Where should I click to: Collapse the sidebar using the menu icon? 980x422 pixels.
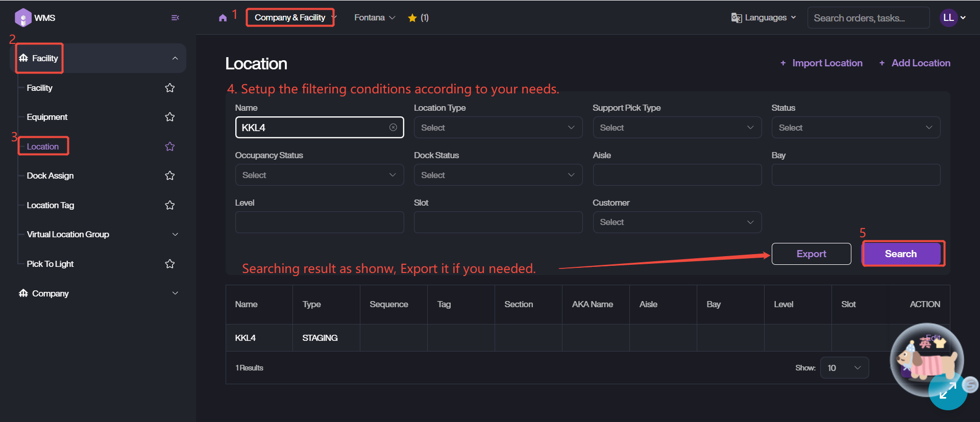175,18
